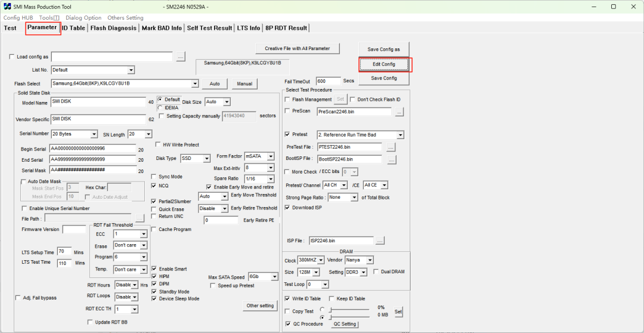Click the QC Setting button
The image size is (644, 333).
click(345, 325)
